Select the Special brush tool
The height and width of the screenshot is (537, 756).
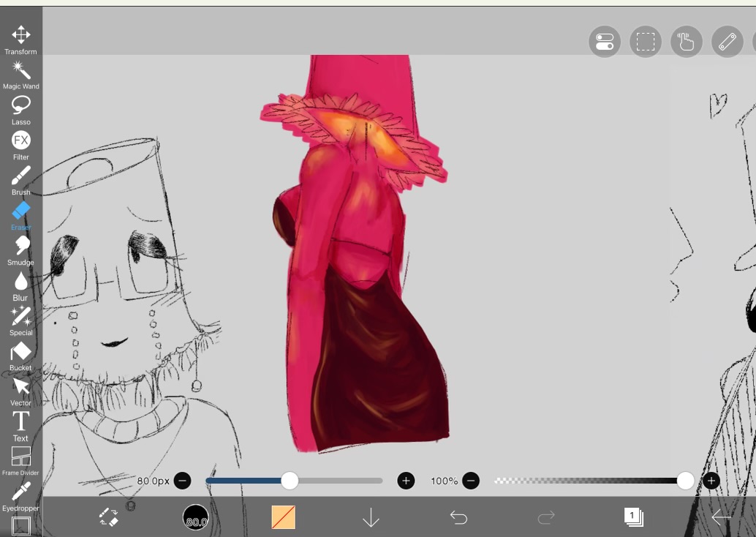click(x=20, y=321)
